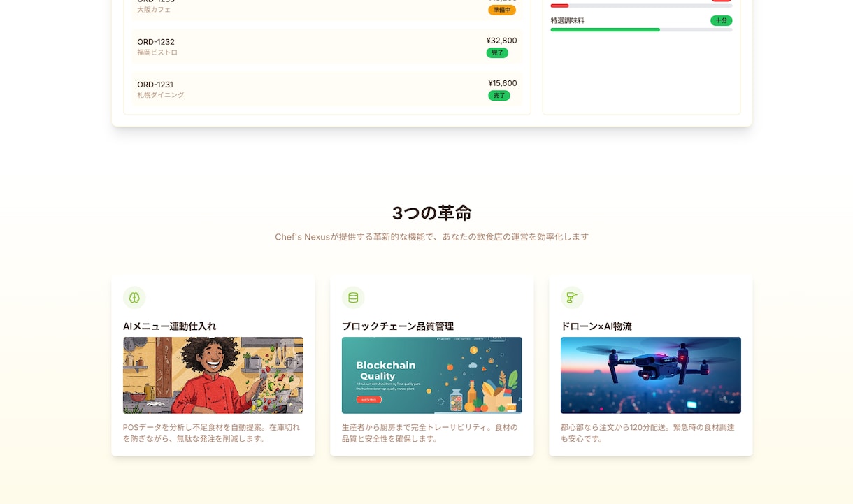The width and height of the screenshot is (853, 504).
Task: Click the brain icon above AIメニュー連動仕入れ
Action: click(x=134, y=298)
